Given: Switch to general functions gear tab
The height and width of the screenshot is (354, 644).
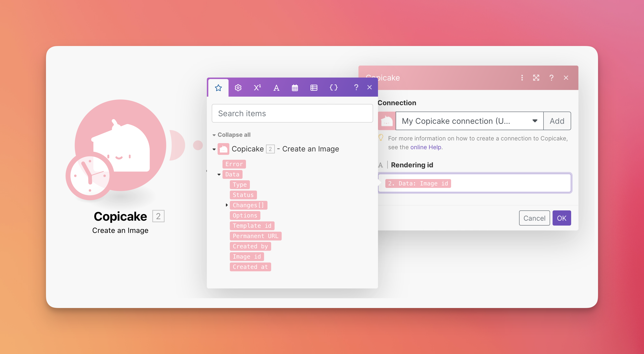Looking at the screenshot, I should click(x=238, y=88).
